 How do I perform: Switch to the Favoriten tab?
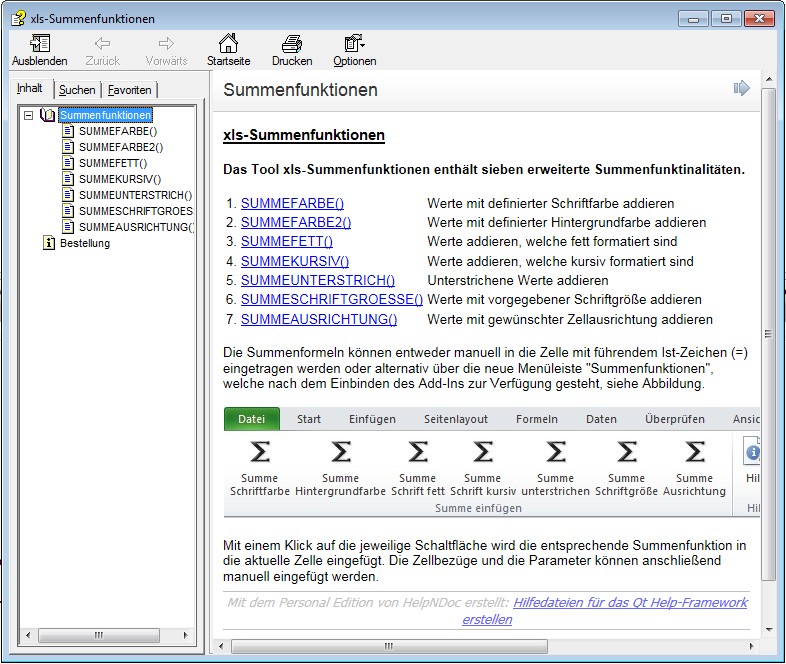pyautogui.click(x=129, y=90)
